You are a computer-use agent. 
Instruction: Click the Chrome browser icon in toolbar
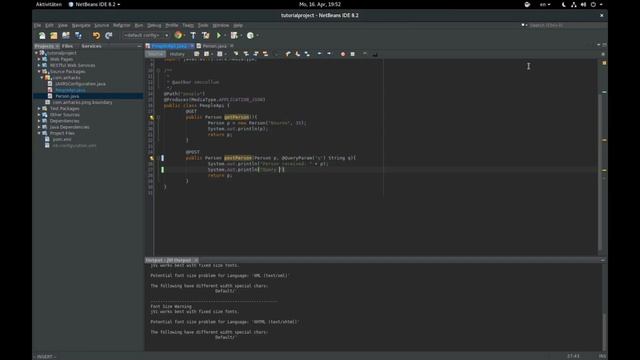(178, 36)
